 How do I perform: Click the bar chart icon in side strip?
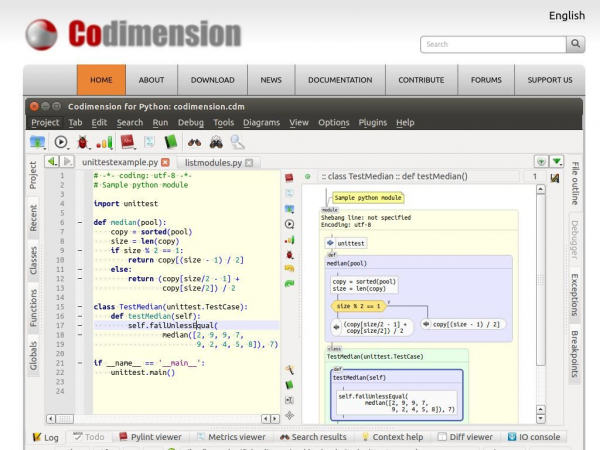pyautogui.click(x=290, y=240)
